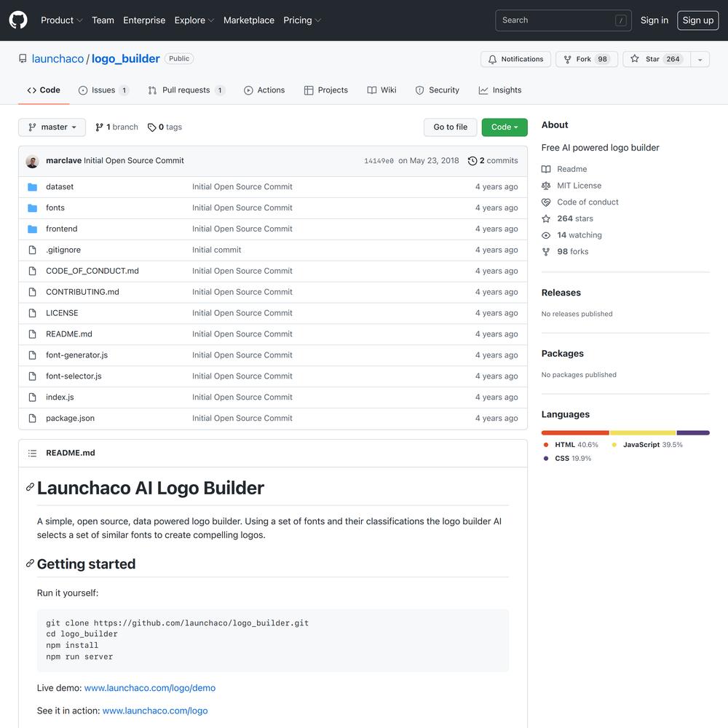Click the commit history clock icon
728x728 pixels.
[472, 161]
